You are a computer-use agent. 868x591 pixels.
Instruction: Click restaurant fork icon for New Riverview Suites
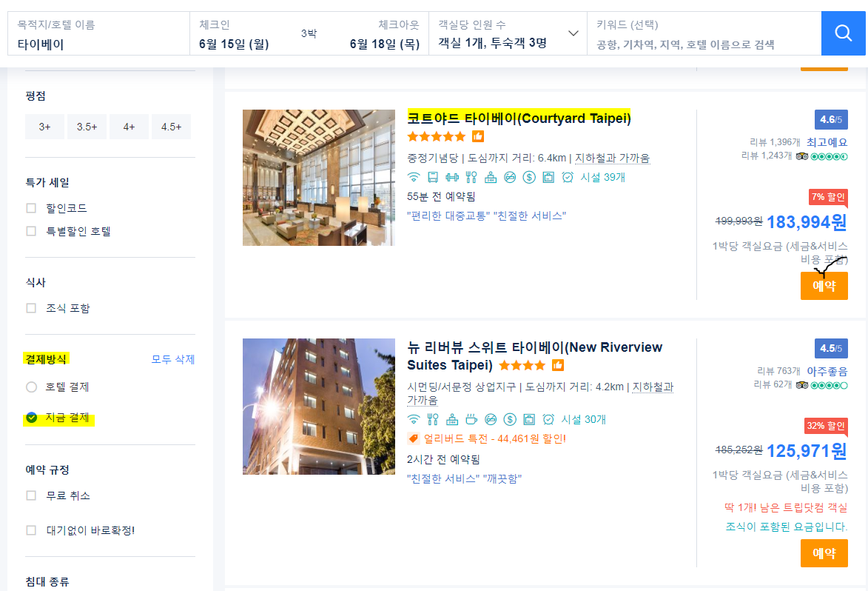point(433,419)
